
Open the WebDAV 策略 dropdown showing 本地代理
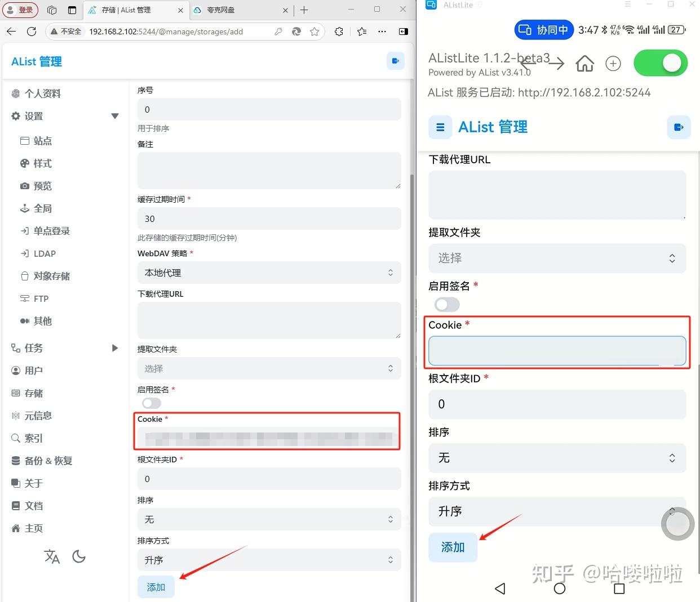269,273
